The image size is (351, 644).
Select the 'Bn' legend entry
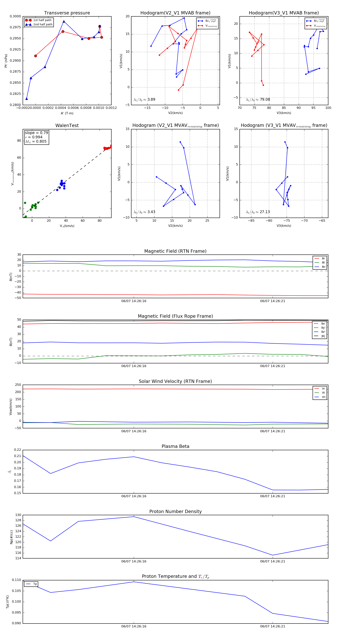click(x=320, y=267)
